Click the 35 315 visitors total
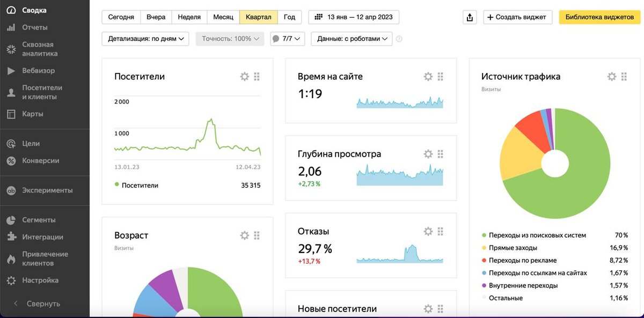Screen dimensions: 644x318 pos(251,185)
